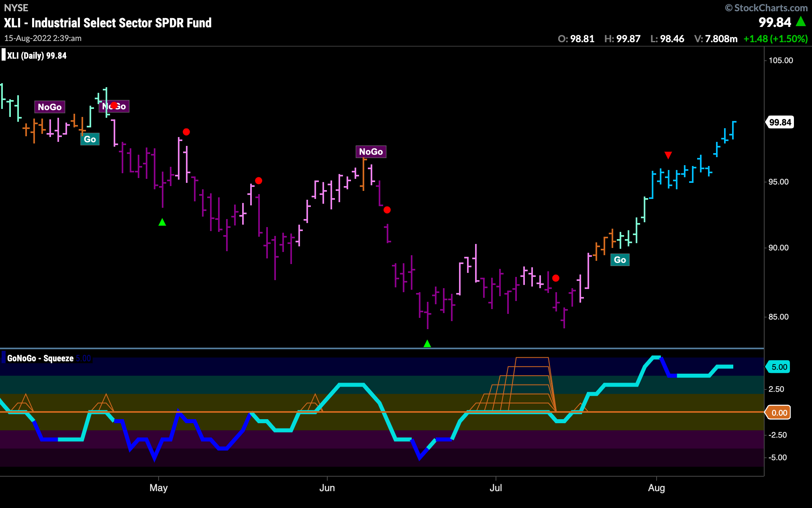The width and height of the screenshot is (812, 508).
Task: Click the volume value 7.808m
Action: pyautogui.click(x=721, y=39)
